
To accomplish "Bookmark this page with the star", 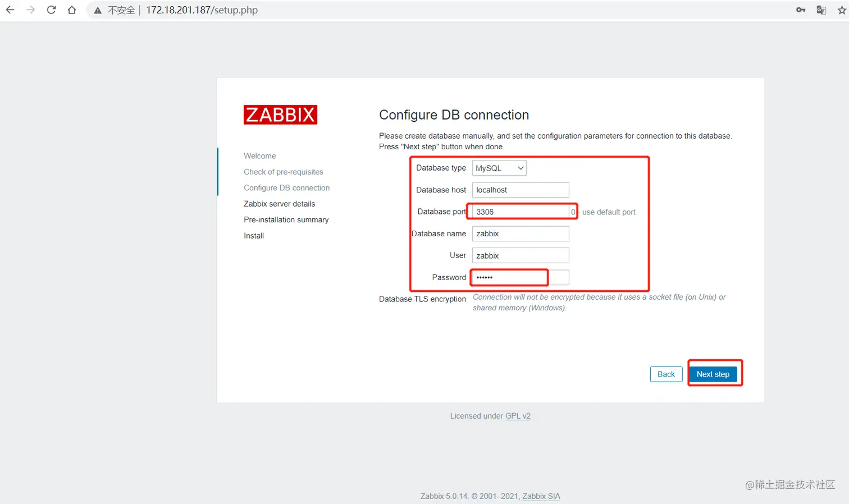I will click(842, 10).
